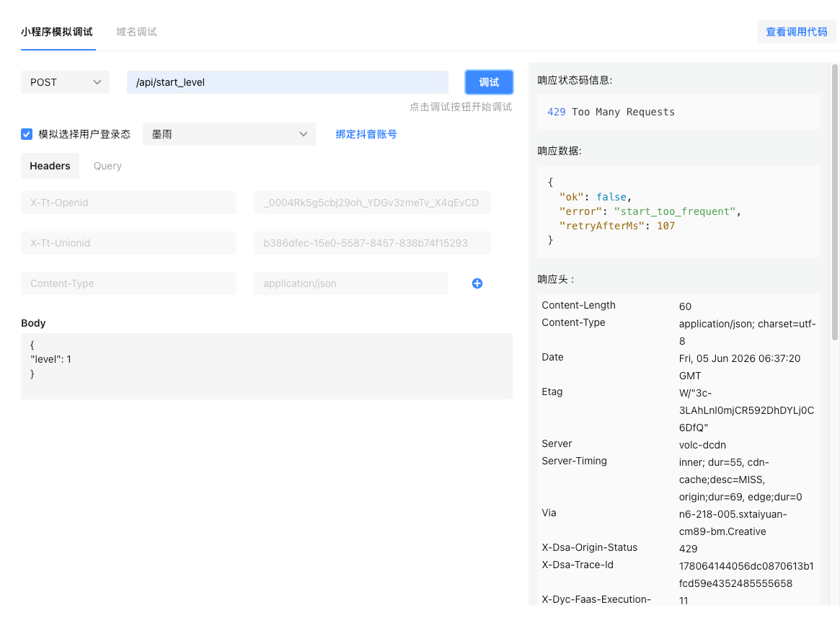Viewport: 840px width, 623px height.
Task: Click the Server value volc-dcdn
Action: [x=702, y=445]
